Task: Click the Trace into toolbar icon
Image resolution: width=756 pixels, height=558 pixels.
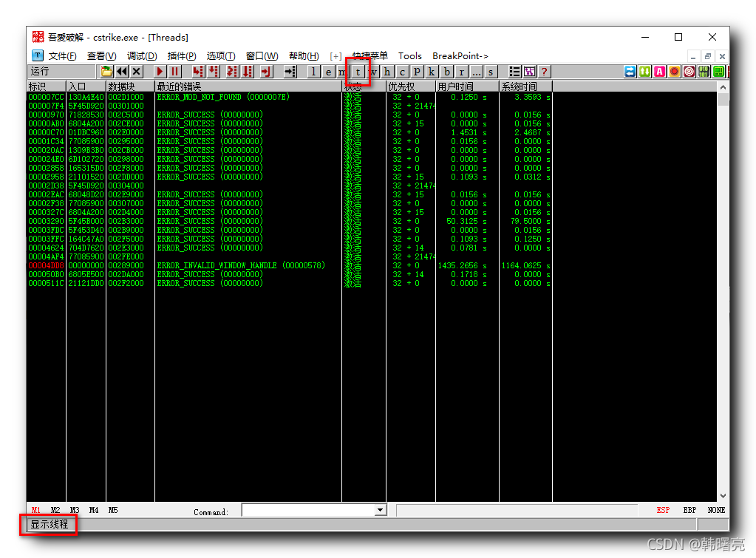Action: click(232, 72)
